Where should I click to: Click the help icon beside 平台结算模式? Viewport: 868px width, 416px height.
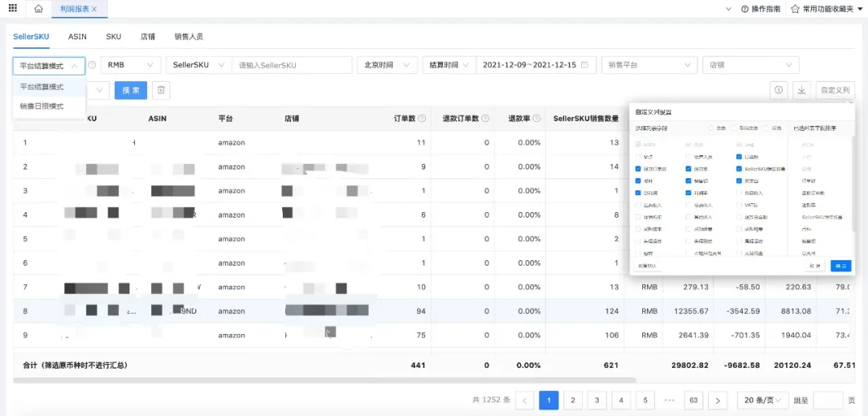coord(92,65)
